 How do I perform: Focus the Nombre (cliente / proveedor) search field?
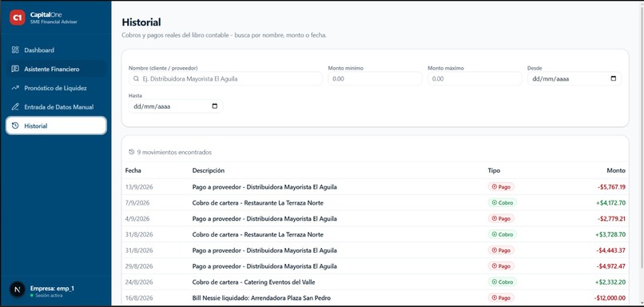point(225,78)
